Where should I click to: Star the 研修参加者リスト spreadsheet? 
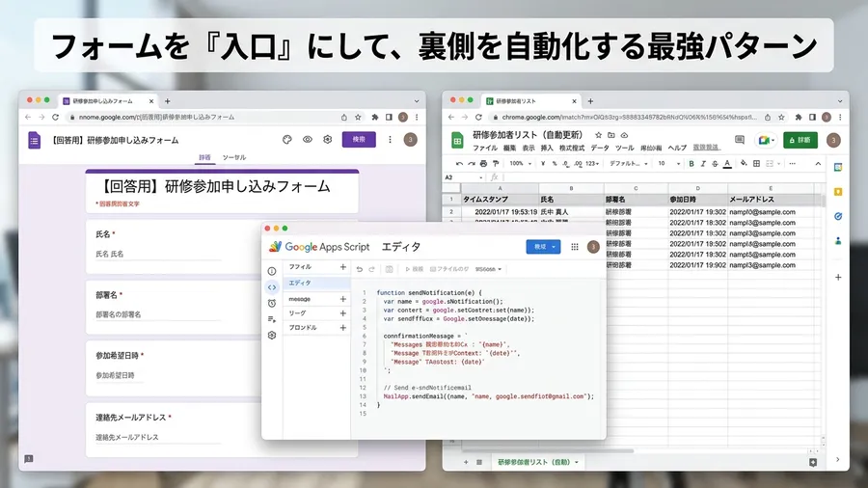pyautogui.click(x=598, y=135)
